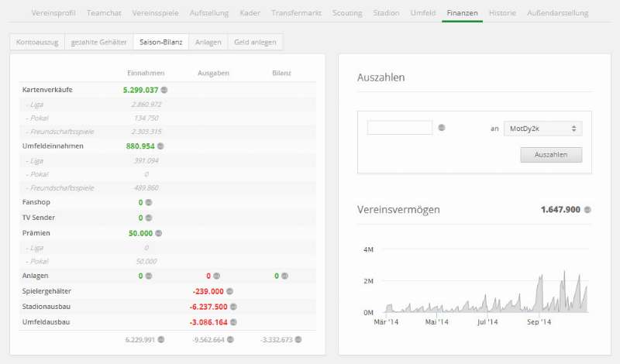Viewport: 620px width, 364px height.
Task: Click coin icon next to Vereinsvermögen 1.647.900
Action: [587, 210]
